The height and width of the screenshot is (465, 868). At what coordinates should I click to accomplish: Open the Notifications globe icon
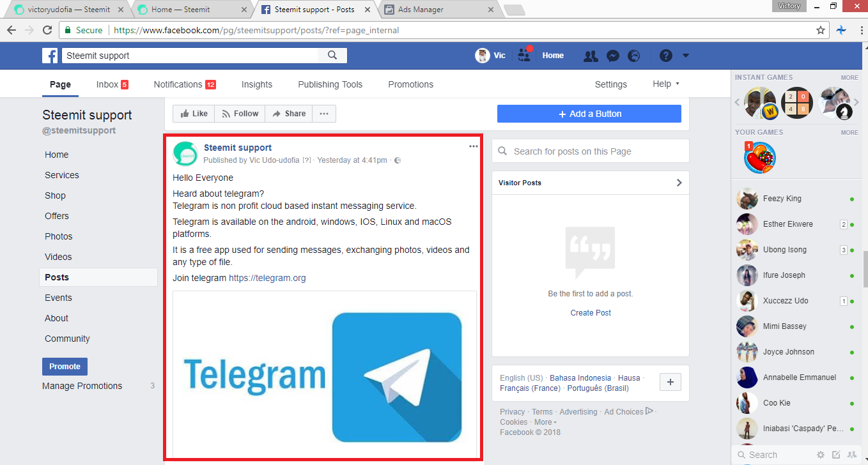[633, 56]
